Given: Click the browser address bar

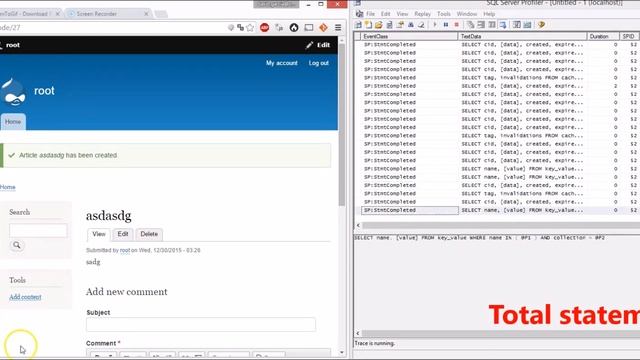Looking at the screenshot, I should [x=112, y=28].
